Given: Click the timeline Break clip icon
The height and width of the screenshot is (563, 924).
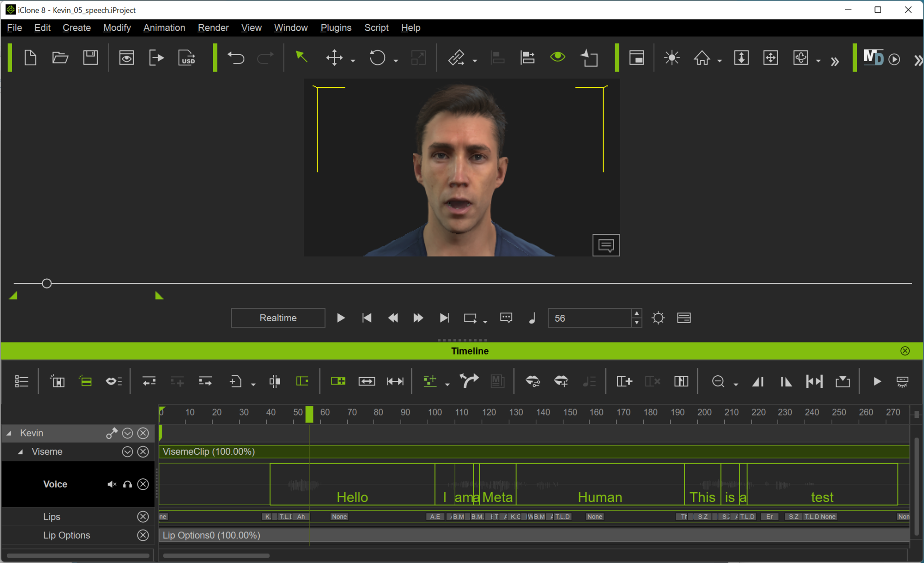Looking at the screenshot, I should point(274,381).
